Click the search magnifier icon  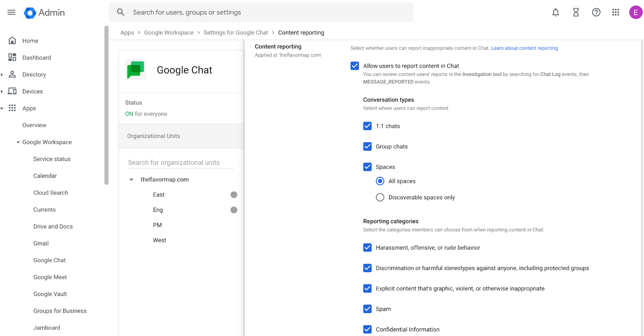[x=121, y=12]
